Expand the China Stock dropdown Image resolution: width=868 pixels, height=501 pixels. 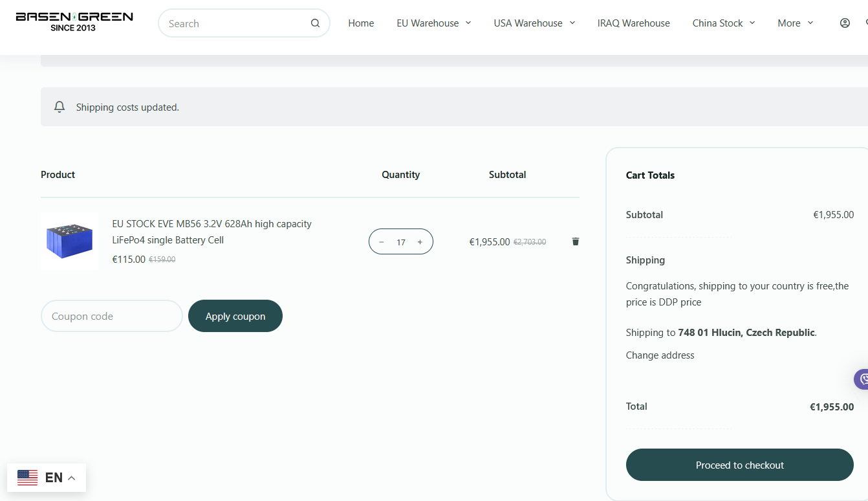pyautogui.click(x=723, y=23)
